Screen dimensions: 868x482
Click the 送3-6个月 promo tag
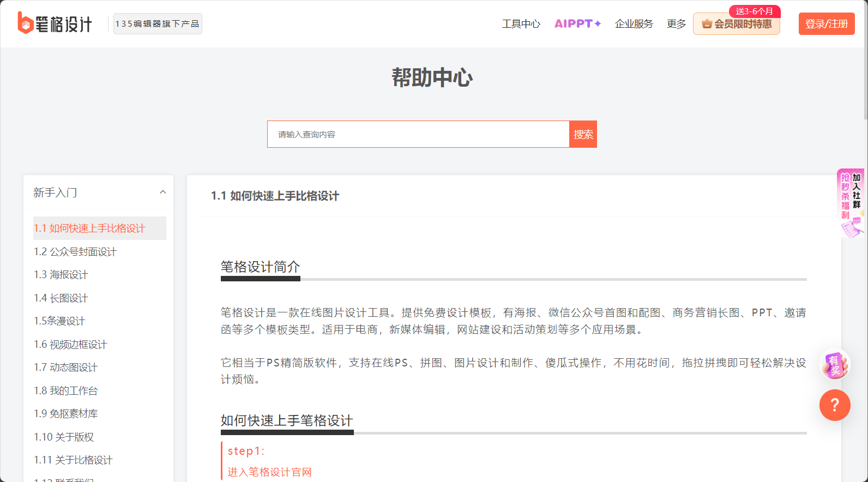[755, 11]
